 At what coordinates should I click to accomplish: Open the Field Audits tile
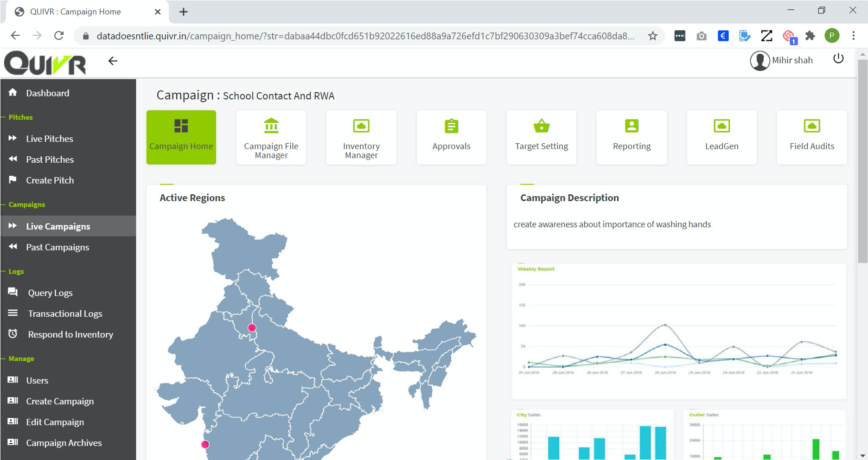(x=812, y=137)
